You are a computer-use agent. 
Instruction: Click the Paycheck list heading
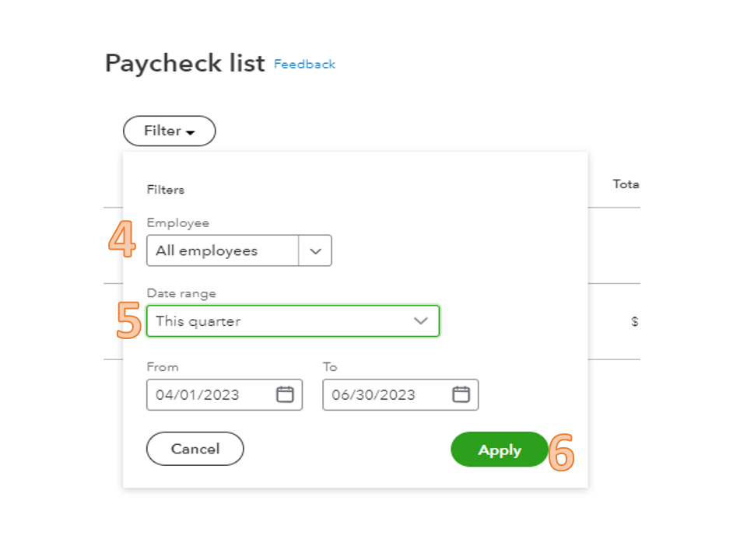pyautogui.click(x=185, y=64)
